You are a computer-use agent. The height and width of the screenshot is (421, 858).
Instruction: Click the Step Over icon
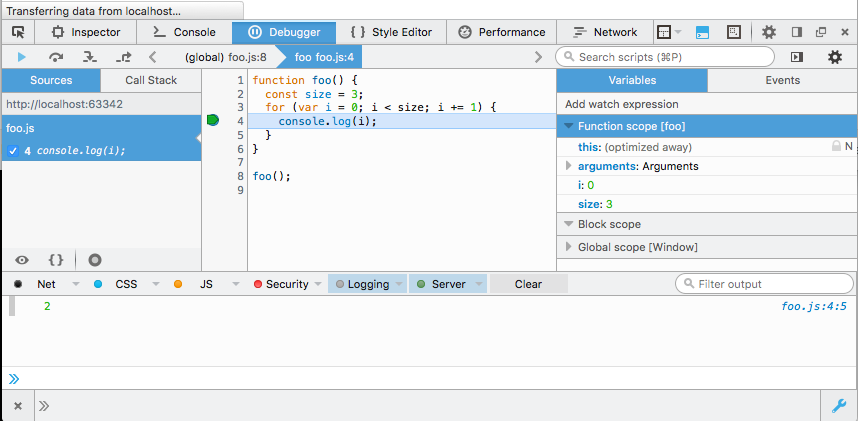coord(56,57)
